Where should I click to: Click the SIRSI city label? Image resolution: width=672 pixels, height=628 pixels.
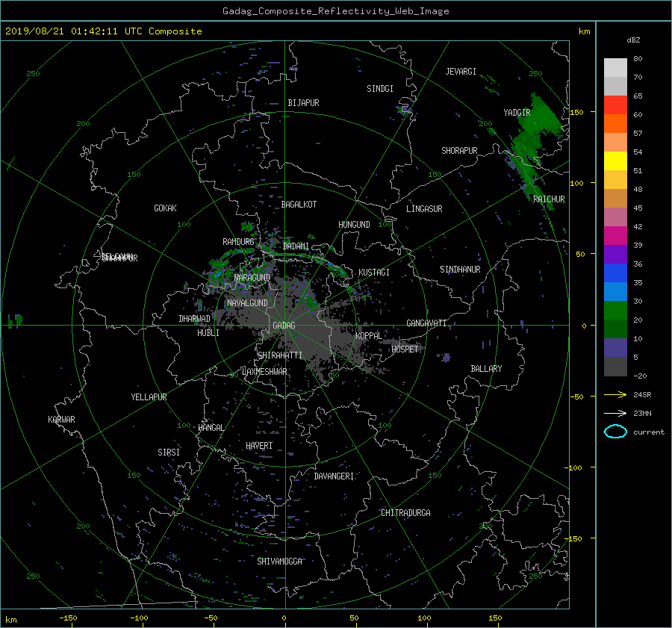point(169,453)
